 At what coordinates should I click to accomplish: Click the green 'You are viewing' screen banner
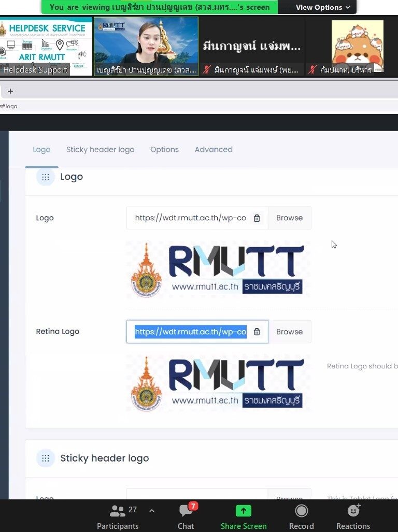160,7
